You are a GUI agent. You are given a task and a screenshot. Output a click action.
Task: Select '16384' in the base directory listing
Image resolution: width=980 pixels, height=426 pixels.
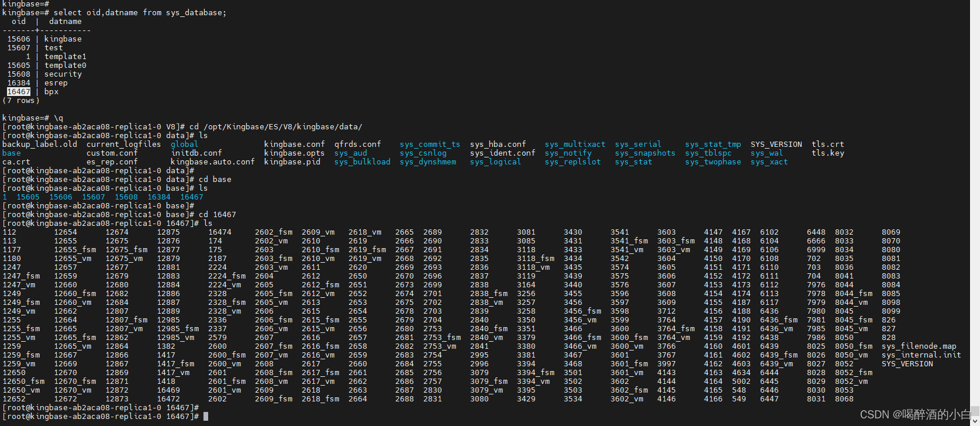coord(159,197)
